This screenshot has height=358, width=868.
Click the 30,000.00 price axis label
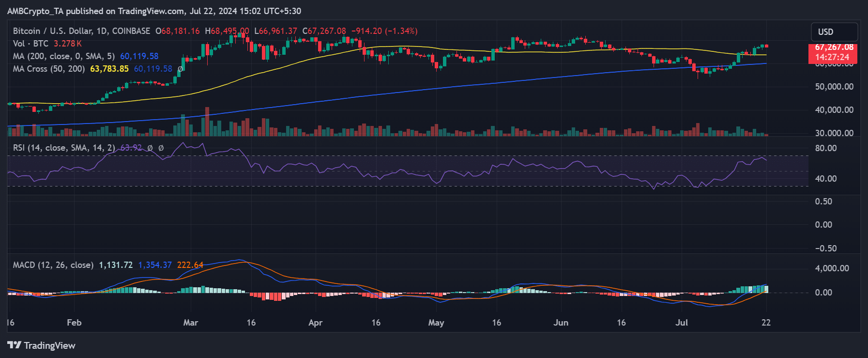(x=834, y=133)
